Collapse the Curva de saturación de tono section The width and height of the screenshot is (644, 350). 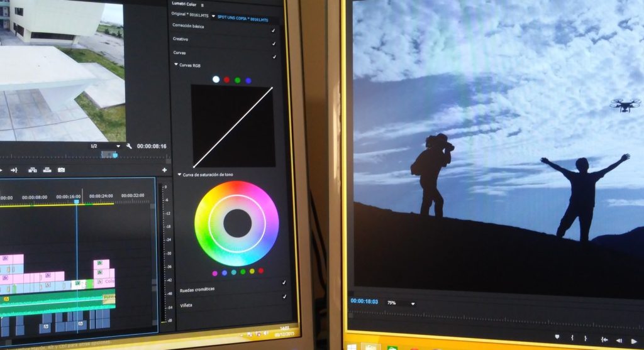179,175
